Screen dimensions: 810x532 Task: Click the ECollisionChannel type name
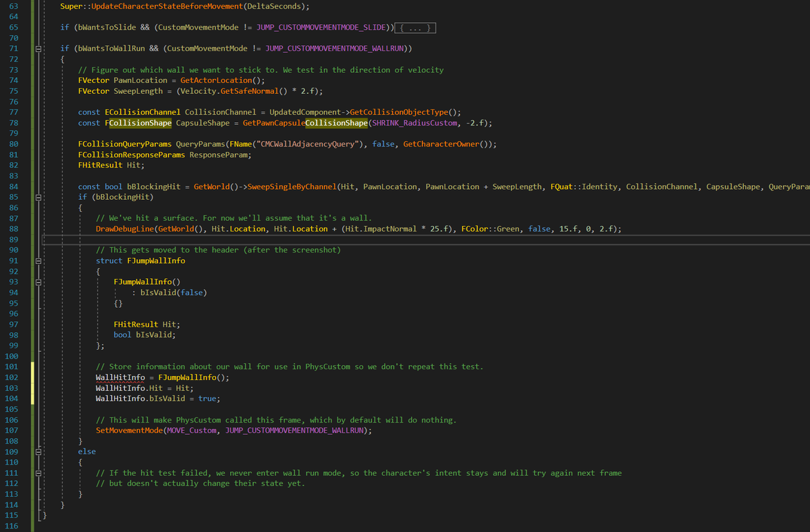tap(142, 112)
